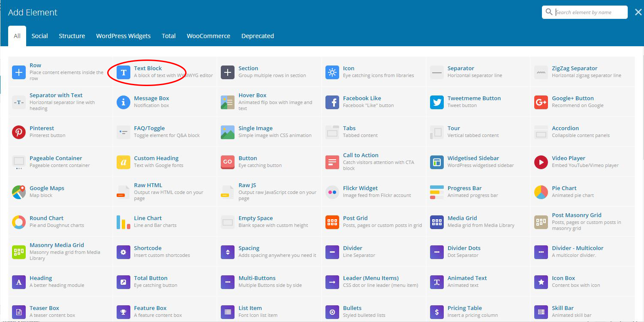Add the Pageable Container element title
The image size is (644, 322).
(56, 158)
